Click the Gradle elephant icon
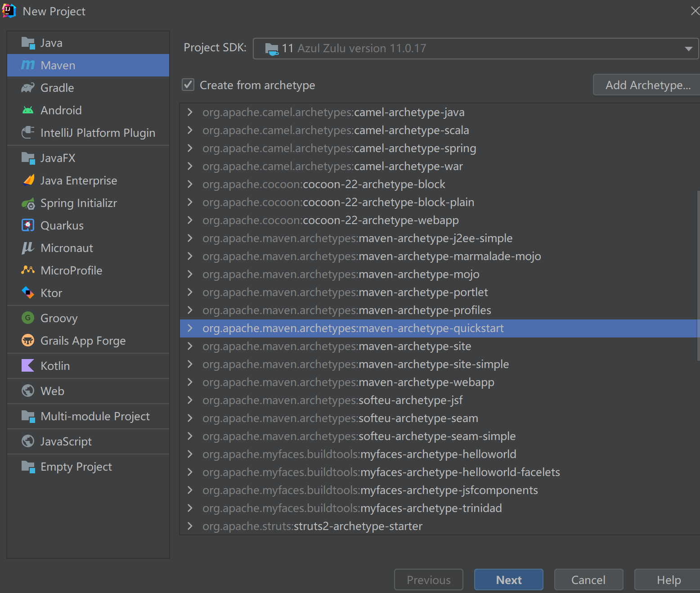The image size is (700, 593). 28,88
